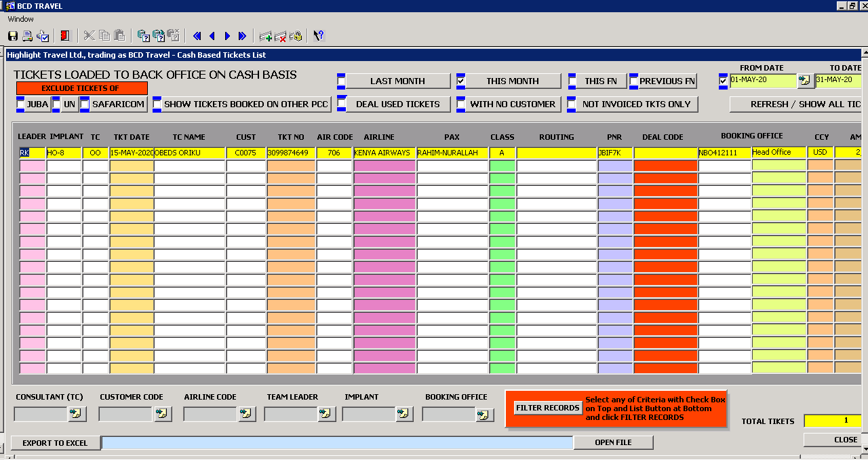Tick NOT INVOICED TKTS ONLY checkbox

click(x=572, y=104)
